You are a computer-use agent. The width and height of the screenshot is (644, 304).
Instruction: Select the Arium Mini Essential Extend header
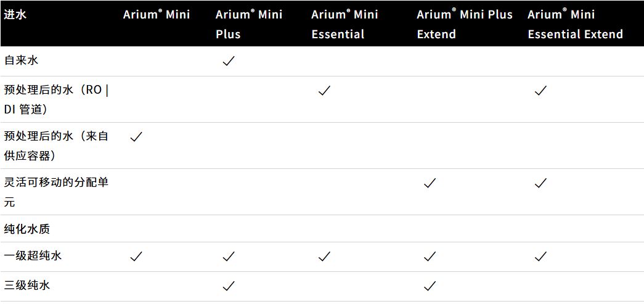click(575, 24)
